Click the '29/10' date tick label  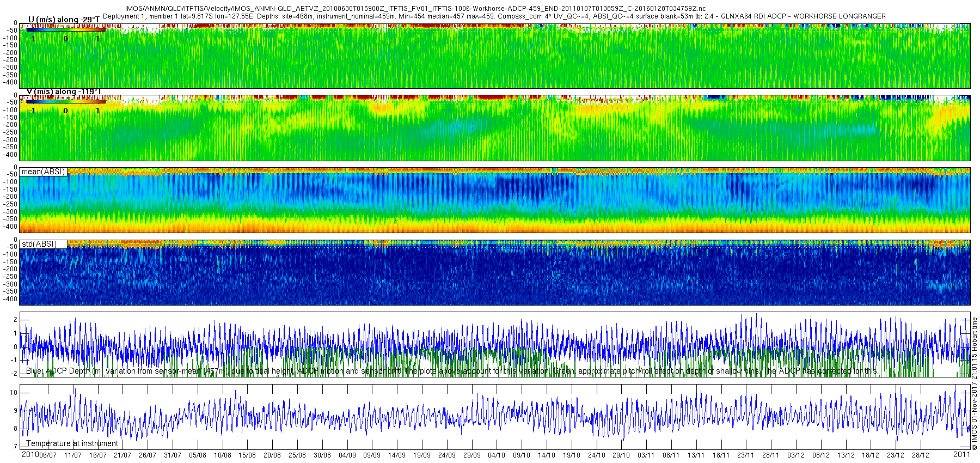[x=621, y=455]
